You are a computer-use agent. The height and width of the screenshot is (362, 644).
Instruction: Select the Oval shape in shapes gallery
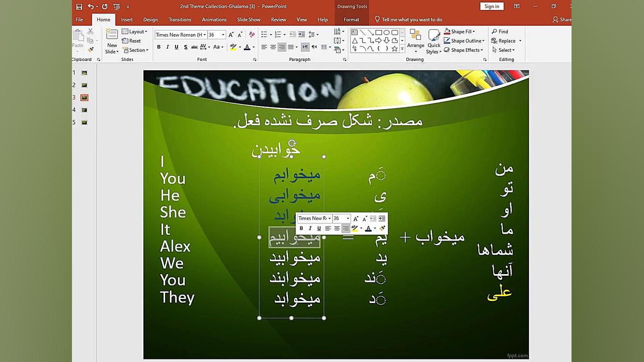coord(387,32)
